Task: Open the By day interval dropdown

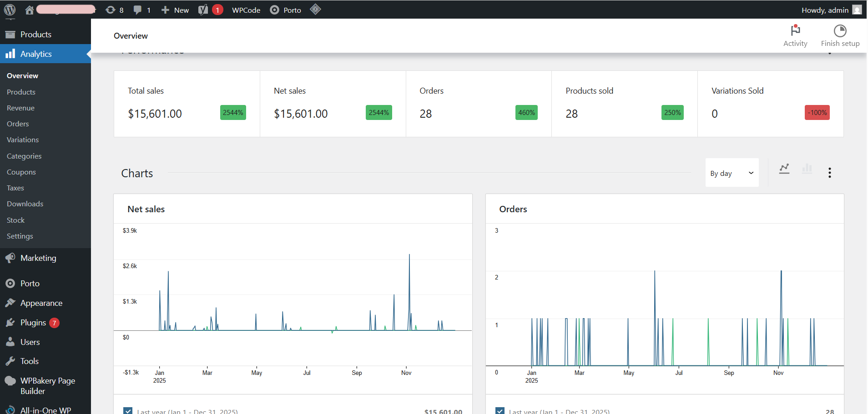Action: [732, 173]
